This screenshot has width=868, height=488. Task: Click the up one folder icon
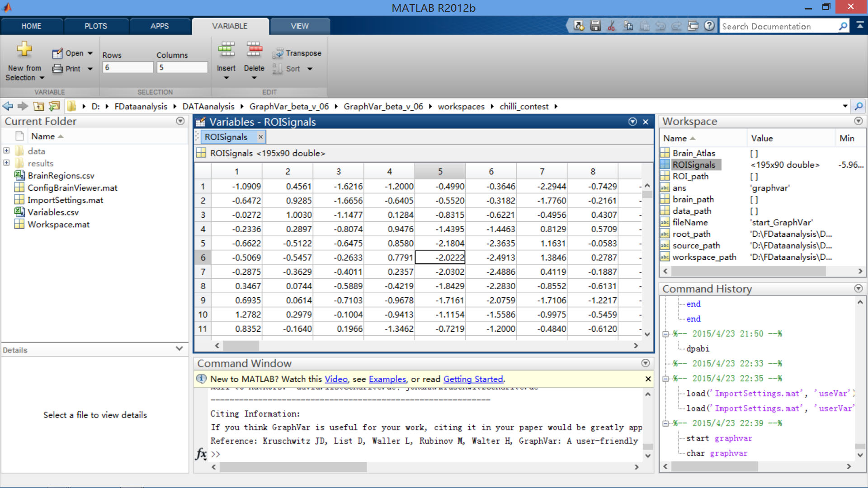(x=39, y=106)
